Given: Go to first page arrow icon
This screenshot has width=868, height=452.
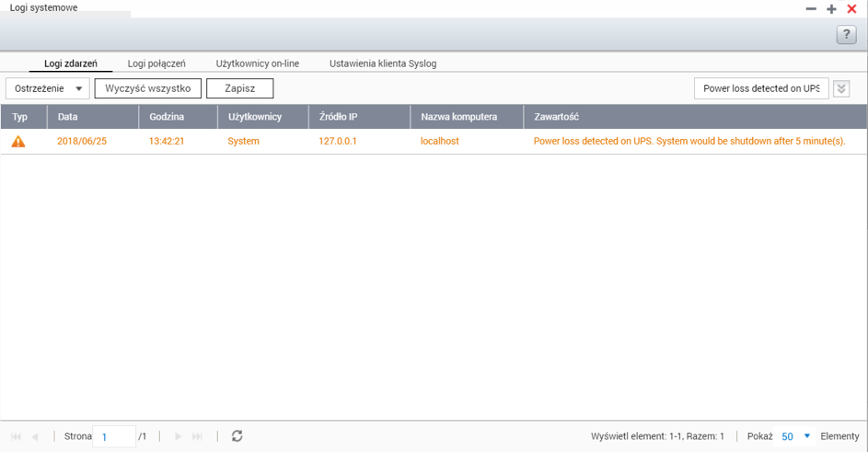Looking at the screenshot, I should point(16,436).
